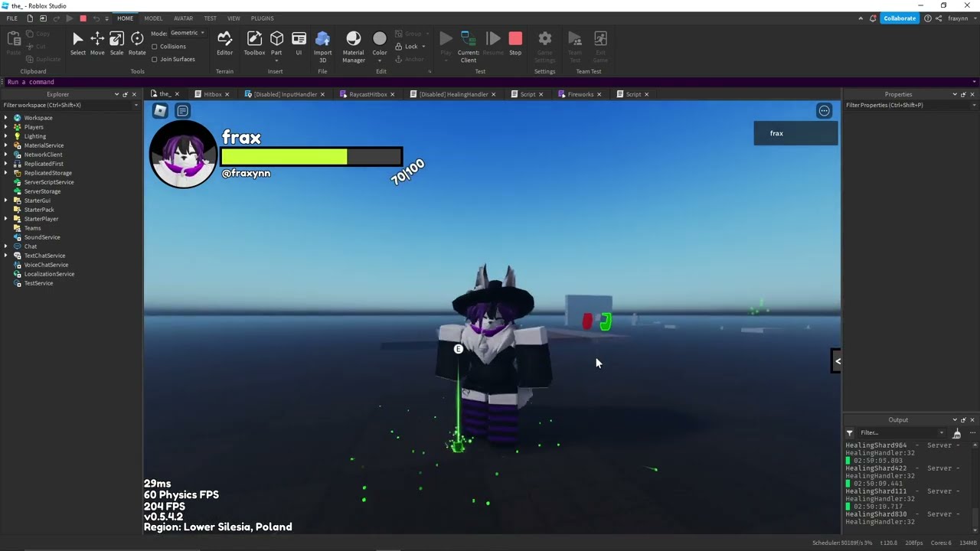Switch to the TEST ribbon tab
This screenshot has height=551, width=980.
pyautogui.click(x=210, y=18)
